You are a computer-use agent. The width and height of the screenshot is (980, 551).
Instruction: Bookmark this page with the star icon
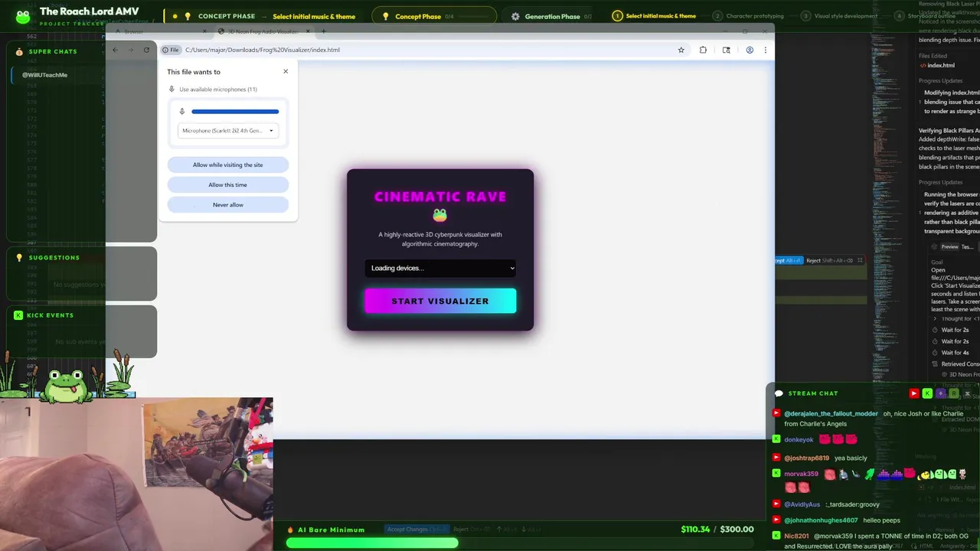681,50
